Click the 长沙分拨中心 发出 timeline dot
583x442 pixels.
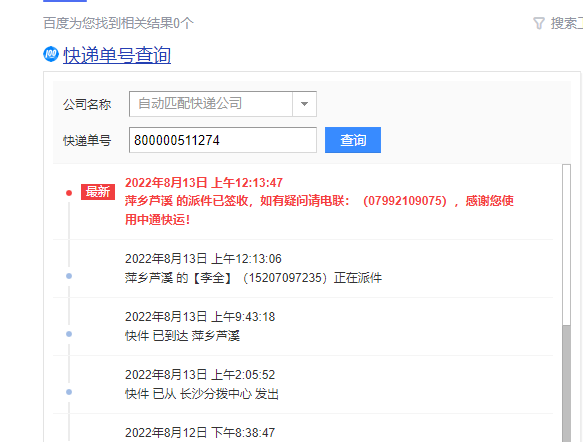point(69,392)
